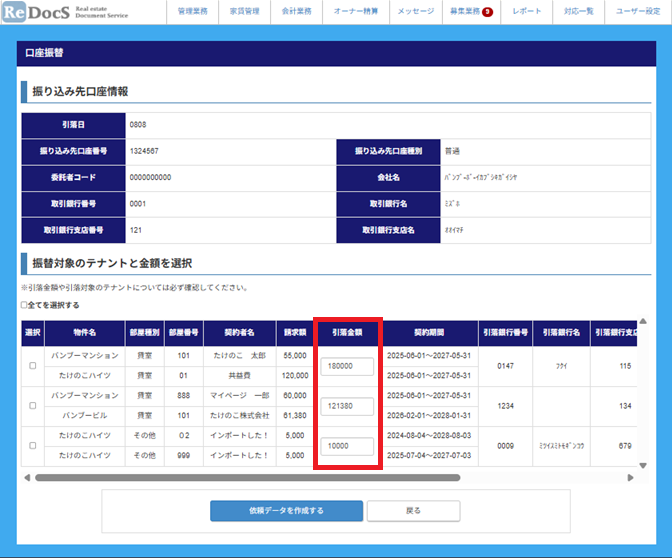
Task: Open the 家賃管理 menu
Action: (x=244, y=12)
